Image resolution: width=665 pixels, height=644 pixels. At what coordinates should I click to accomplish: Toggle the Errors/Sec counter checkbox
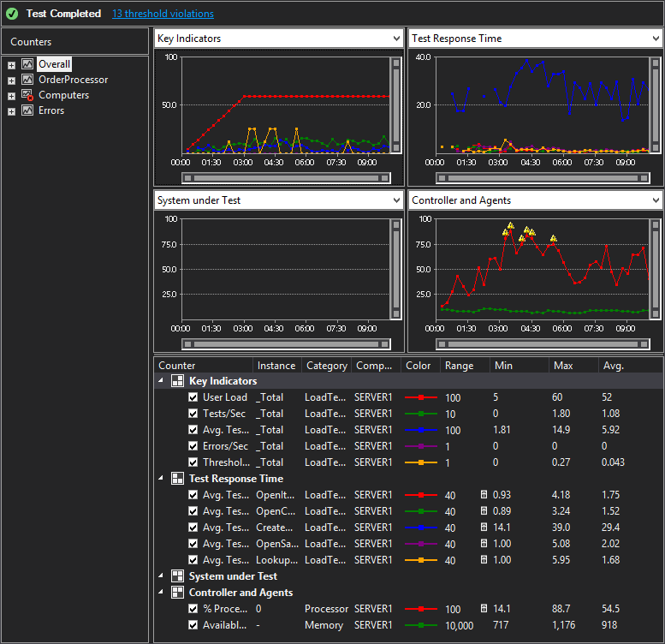pos(193,446)
